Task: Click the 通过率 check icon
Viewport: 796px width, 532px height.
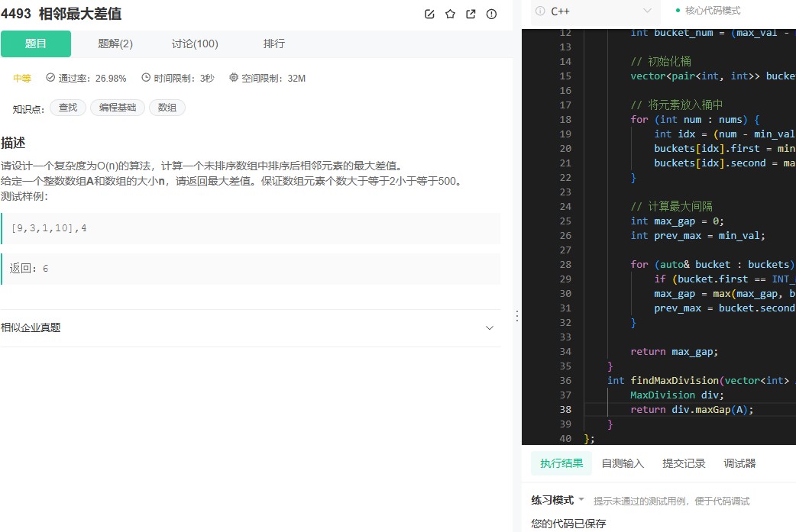Action: click(50, 78)
